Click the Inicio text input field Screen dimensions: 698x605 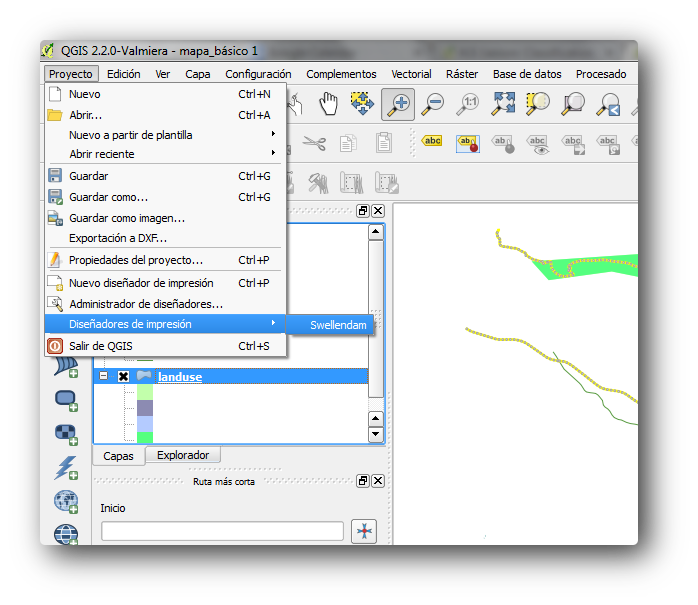222,531
